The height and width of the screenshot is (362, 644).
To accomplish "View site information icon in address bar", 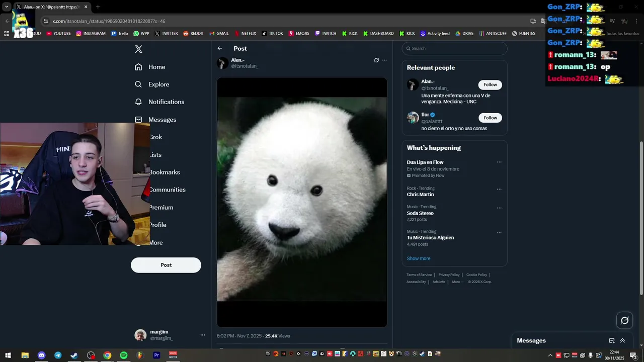I will tap(46, 21).
